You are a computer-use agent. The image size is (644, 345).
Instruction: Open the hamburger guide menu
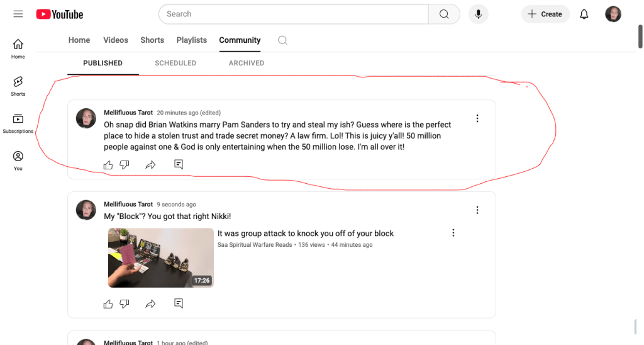coord(18,14)
